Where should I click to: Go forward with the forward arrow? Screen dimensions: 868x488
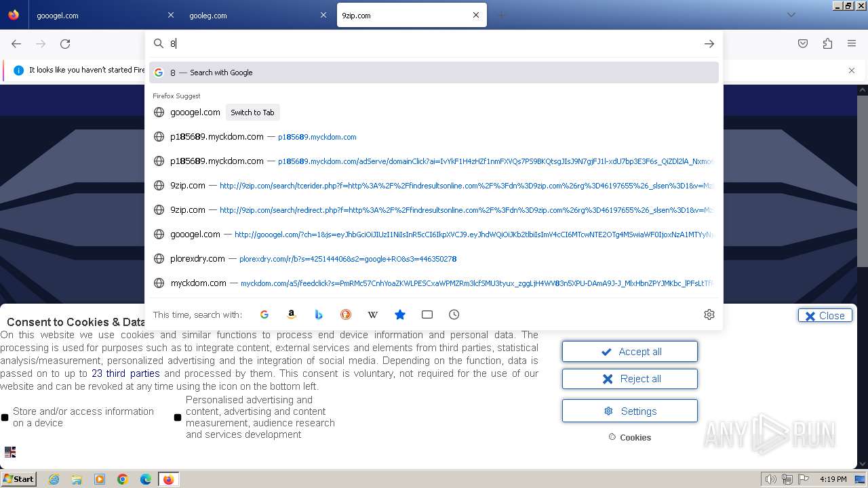[x=41, y=43]
